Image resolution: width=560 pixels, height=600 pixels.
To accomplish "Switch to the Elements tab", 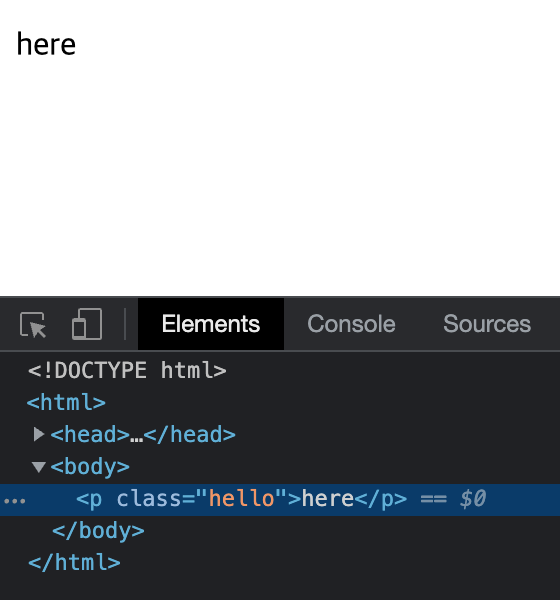I will coord(211,324).
